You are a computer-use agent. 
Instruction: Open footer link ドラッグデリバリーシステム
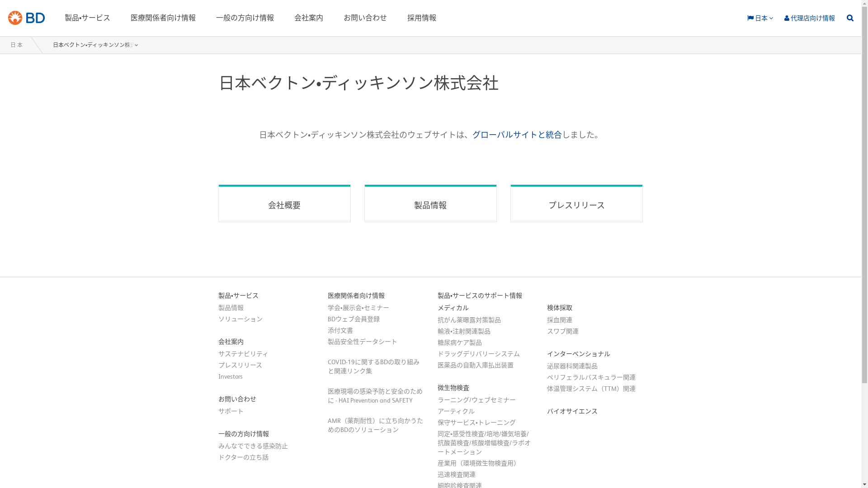pos(479,354)
